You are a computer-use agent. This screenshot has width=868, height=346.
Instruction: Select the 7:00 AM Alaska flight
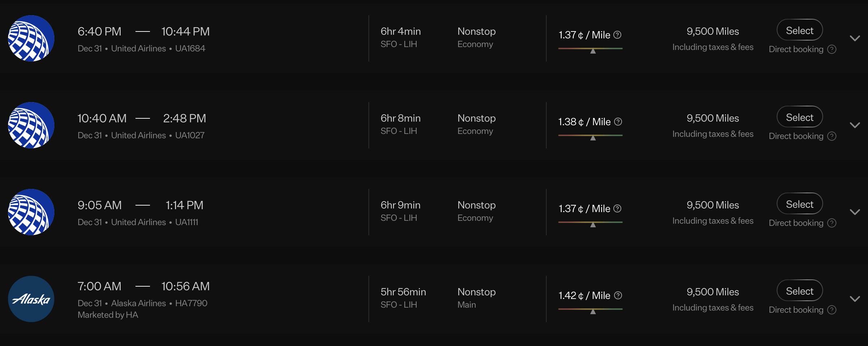coord(800,291)
